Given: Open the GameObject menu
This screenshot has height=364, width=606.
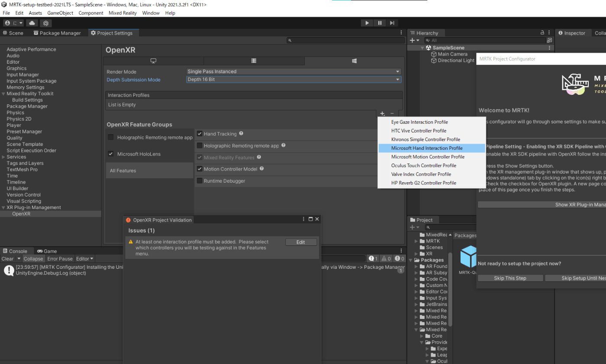Looking at the screenshot, I should [x=60, y=13].
